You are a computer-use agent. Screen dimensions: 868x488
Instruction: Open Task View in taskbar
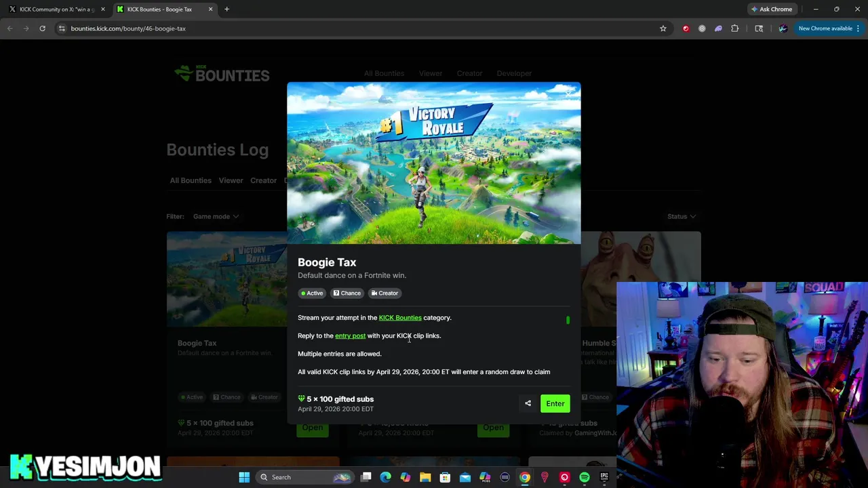pos(366,477)
